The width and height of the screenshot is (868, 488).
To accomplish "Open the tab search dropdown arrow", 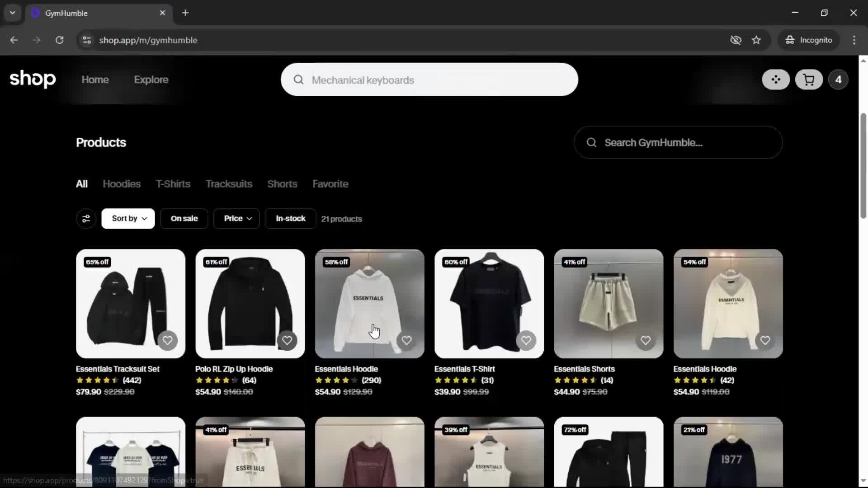I will pos(13,13).
